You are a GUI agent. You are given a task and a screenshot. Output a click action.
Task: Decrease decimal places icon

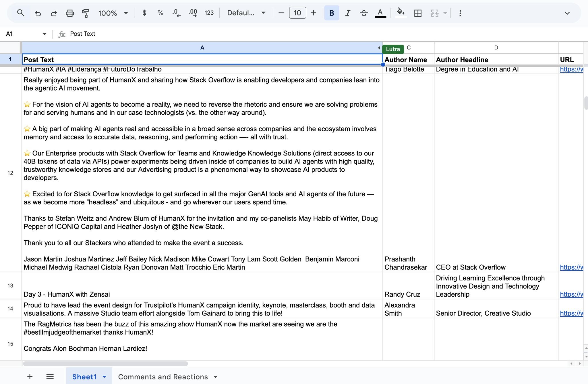[176, 13]
